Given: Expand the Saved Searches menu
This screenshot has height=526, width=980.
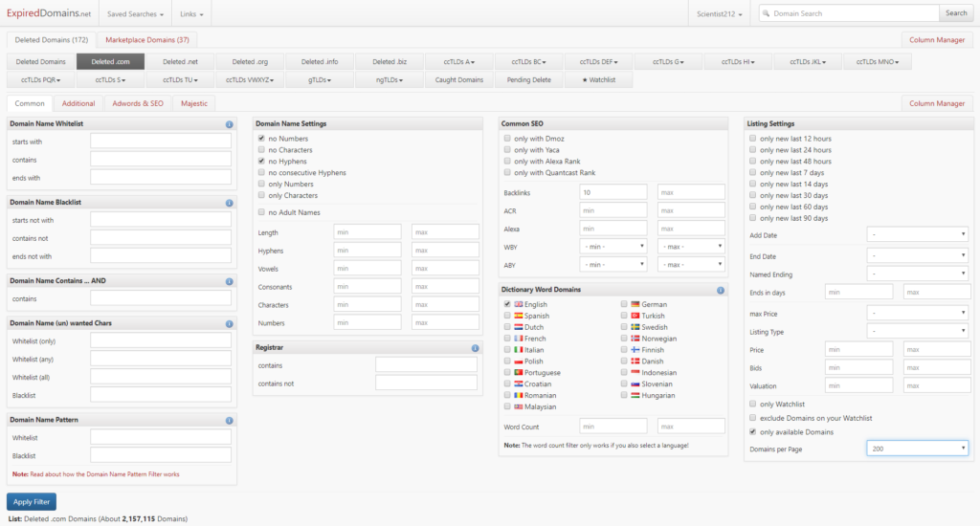Looking at the screenshot, I should (134, 14).
